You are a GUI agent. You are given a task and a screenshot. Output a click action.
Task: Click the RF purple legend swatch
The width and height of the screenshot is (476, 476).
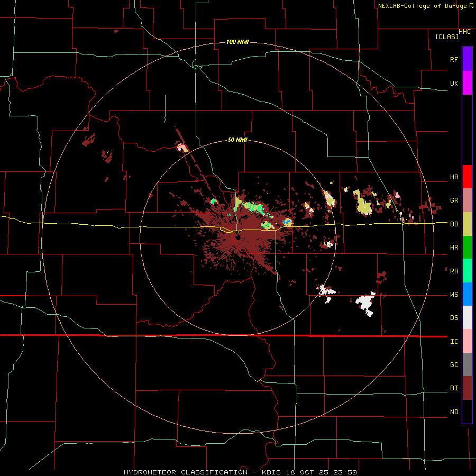[467, 59]
